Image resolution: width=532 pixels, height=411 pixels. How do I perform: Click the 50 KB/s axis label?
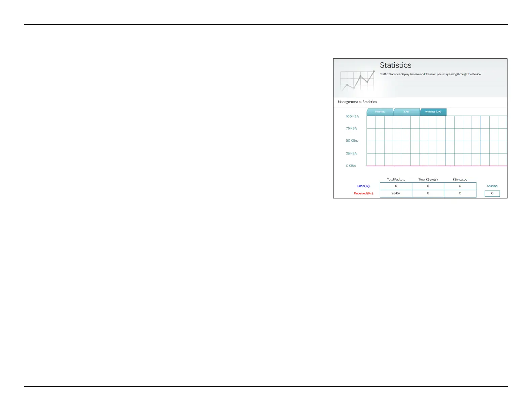[352, 141]
